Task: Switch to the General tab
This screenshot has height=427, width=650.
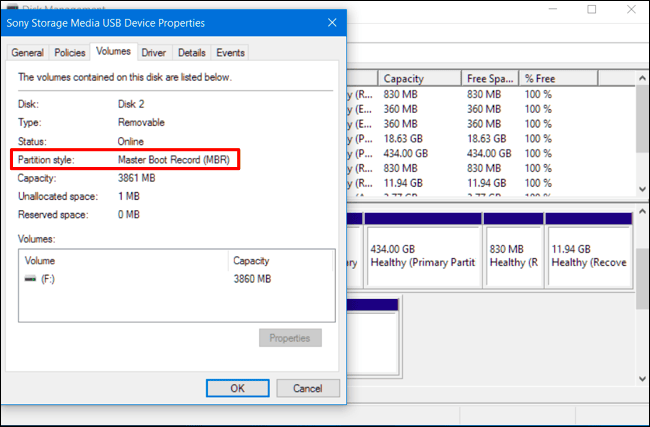Action: [x=27, y=52]
